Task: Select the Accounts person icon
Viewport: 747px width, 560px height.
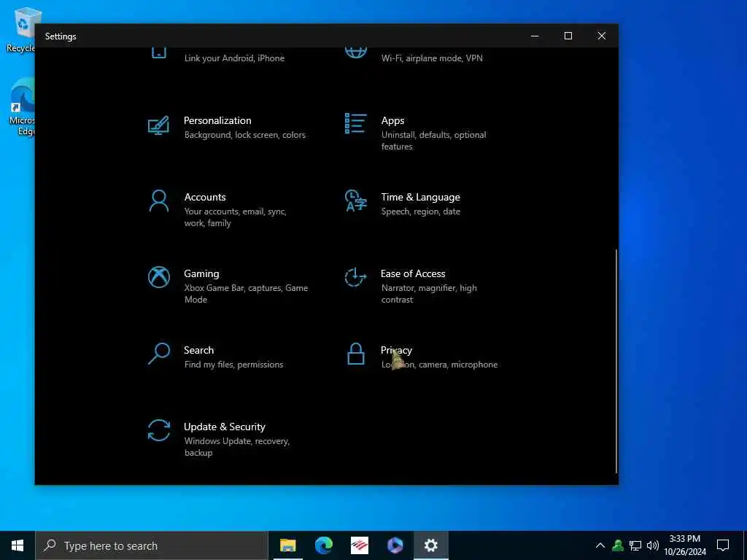Action: point(158,201)
